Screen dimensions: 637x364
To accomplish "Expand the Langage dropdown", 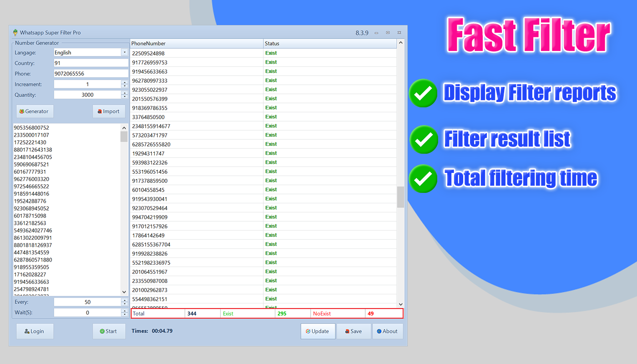I will (x=125, y=52).
